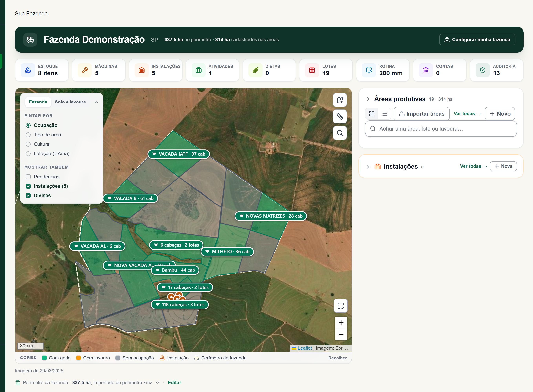
Task: Click Configurar minha fazenda button
Action: tap(477, 40)
